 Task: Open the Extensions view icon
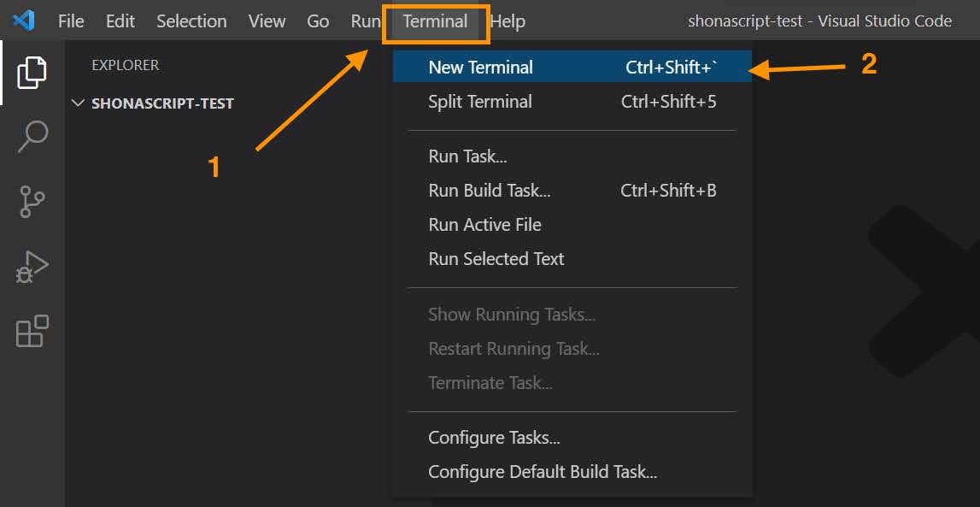click(32, 332)
